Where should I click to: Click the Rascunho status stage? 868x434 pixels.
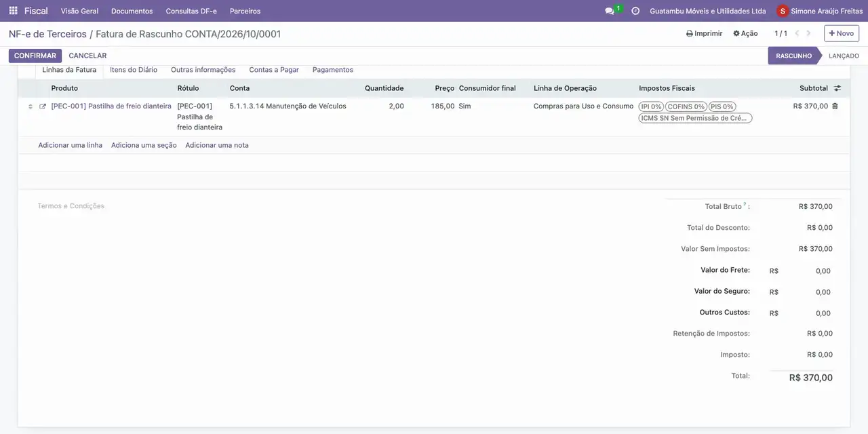pos(793,56)
